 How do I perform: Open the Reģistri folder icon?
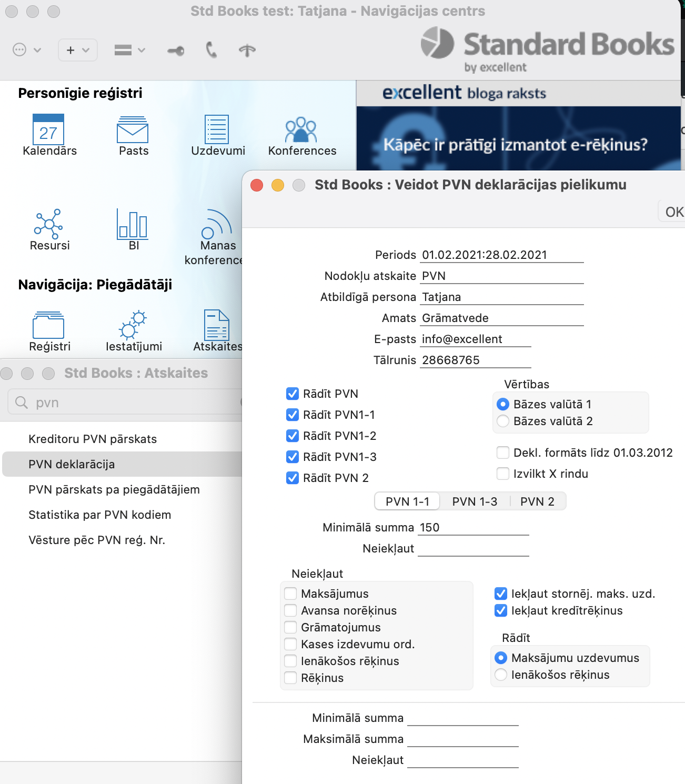[x=48, y=324]
